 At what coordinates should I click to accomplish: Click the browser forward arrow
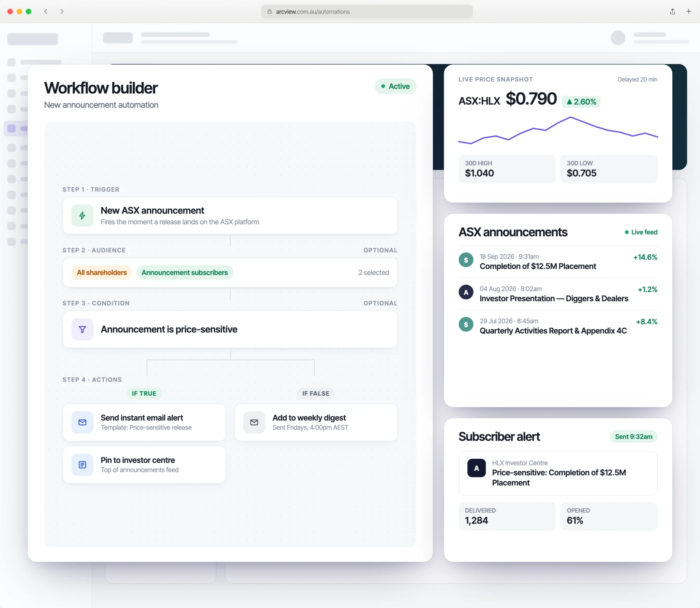coord(62,12)
